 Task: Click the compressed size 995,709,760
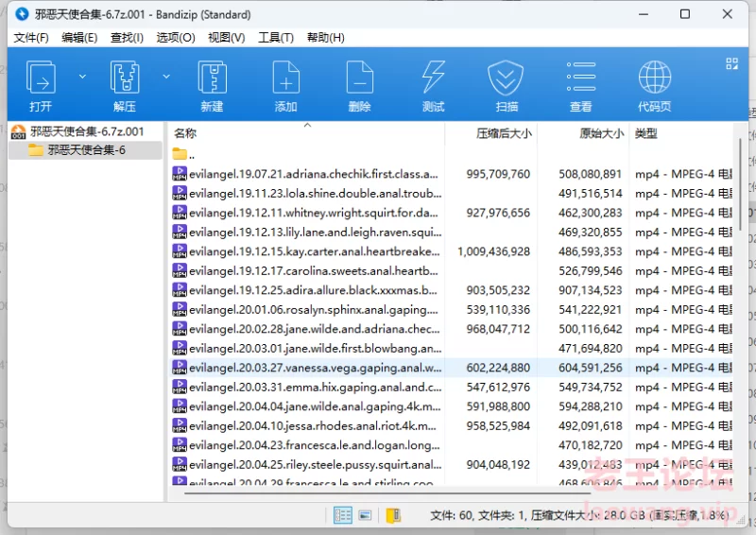pos(498,174)
